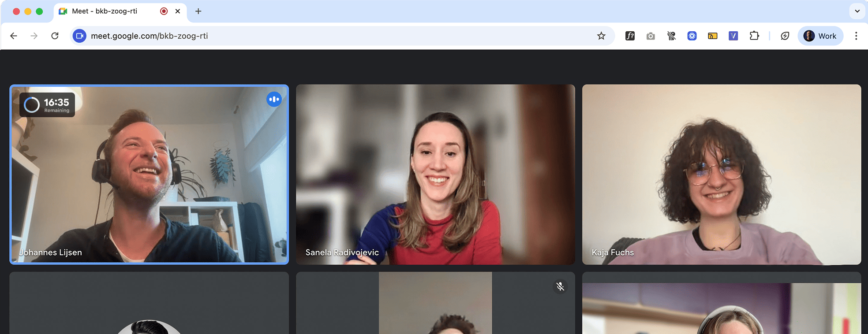The width and height of the screenshot is (868, 334).
Task: Reload the Meet page
Action: [x=55, y=36]
